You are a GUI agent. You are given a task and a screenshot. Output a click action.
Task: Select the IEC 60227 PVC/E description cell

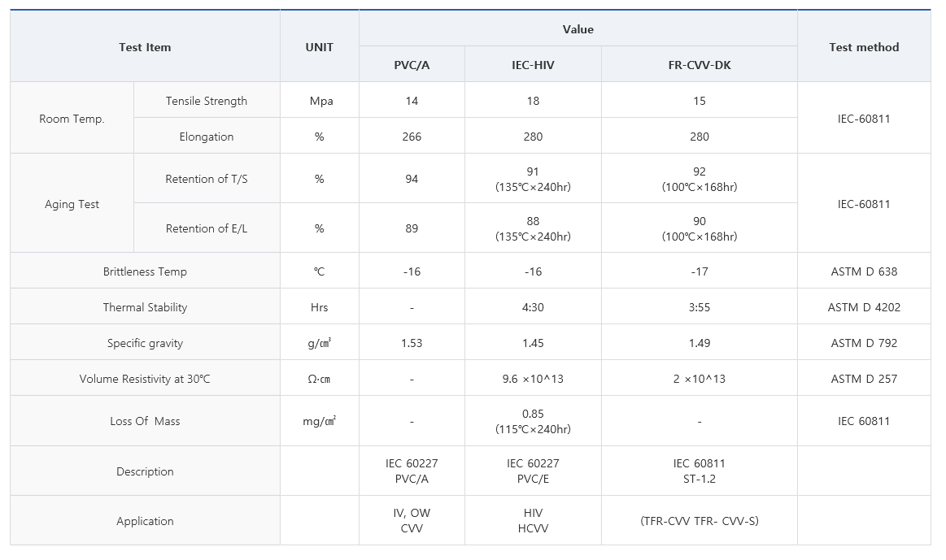533,471
